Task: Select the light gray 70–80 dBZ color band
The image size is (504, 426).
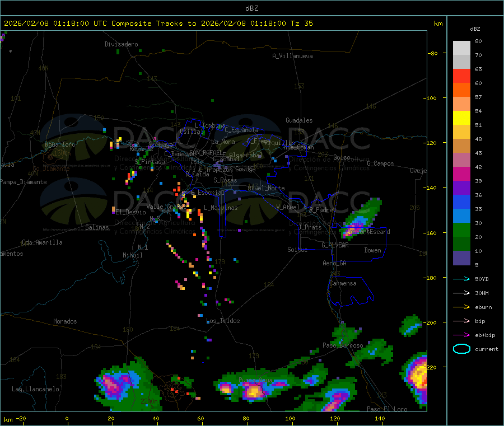Action: [x=461, y=48]
